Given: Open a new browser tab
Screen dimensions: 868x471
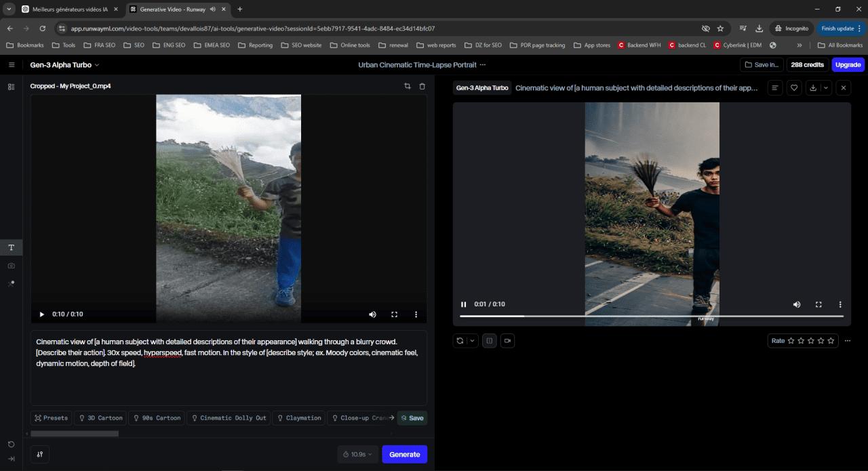Looking at the screenshot, I should point(240,9).
